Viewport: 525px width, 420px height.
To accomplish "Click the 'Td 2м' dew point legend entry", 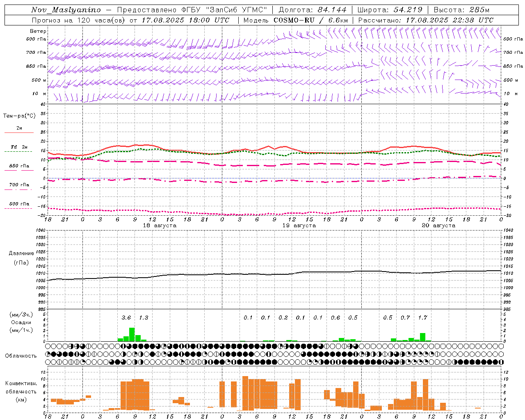I will coord(19,147).
